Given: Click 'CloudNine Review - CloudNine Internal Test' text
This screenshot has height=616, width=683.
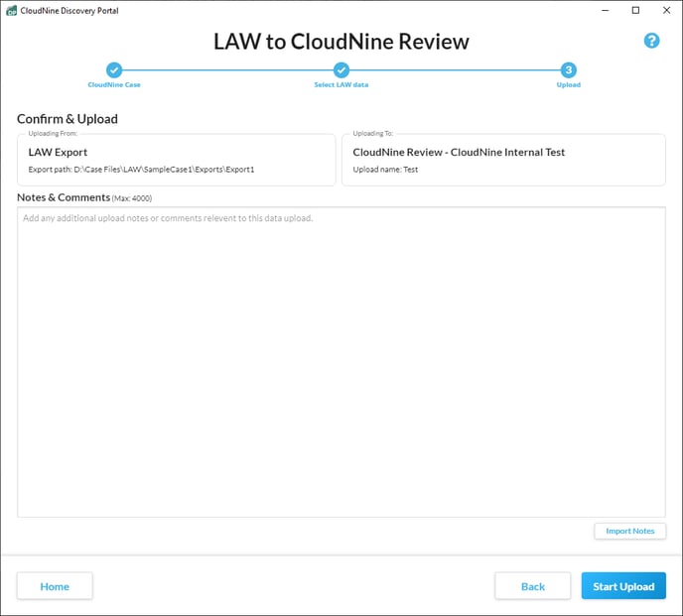Looking at the screenshot, I should pyautogui.click(x=459, y=152).
